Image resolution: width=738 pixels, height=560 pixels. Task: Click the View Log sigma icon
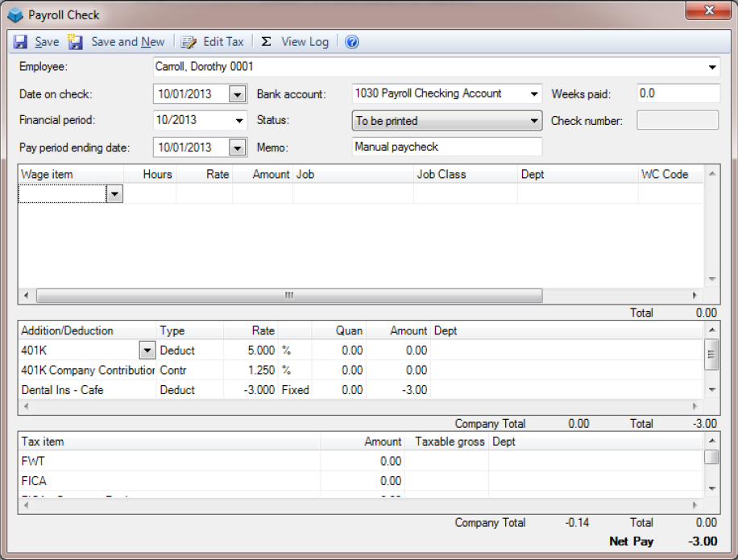click(x=266, y=42)
